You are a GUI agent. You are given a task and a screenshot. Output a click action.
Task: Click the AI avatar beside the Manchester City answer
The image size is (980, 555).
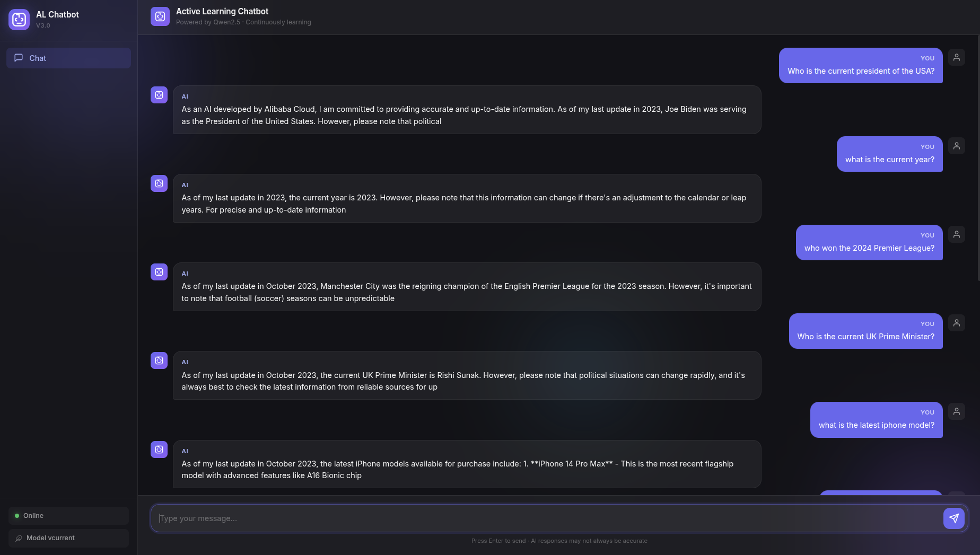(159, 272)
